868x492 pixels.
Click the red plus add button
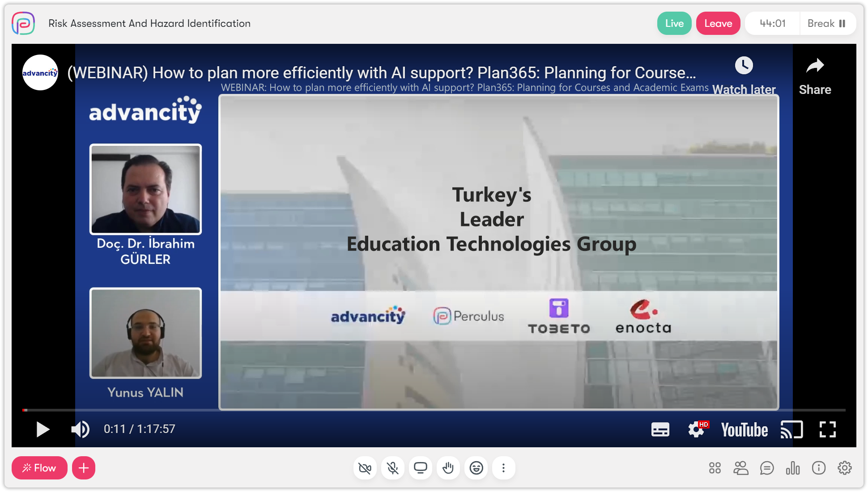84,468
